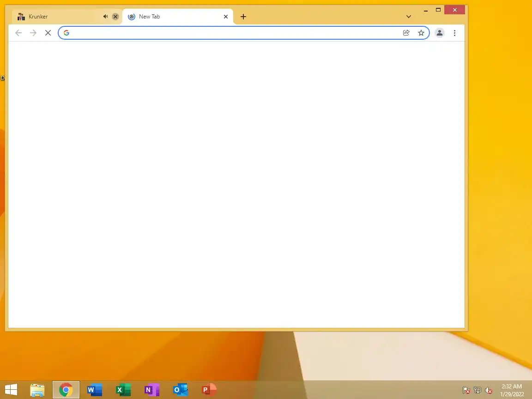The height and width of the screenshot is (399, 532).
Task: Open the Windows Start button
Action: pos(11,389)
